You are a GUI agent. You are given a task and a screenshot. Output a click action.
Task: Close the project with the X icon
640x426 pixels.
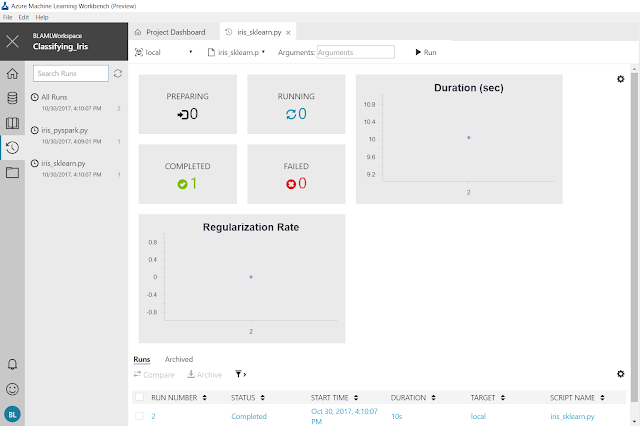[12, 41]
